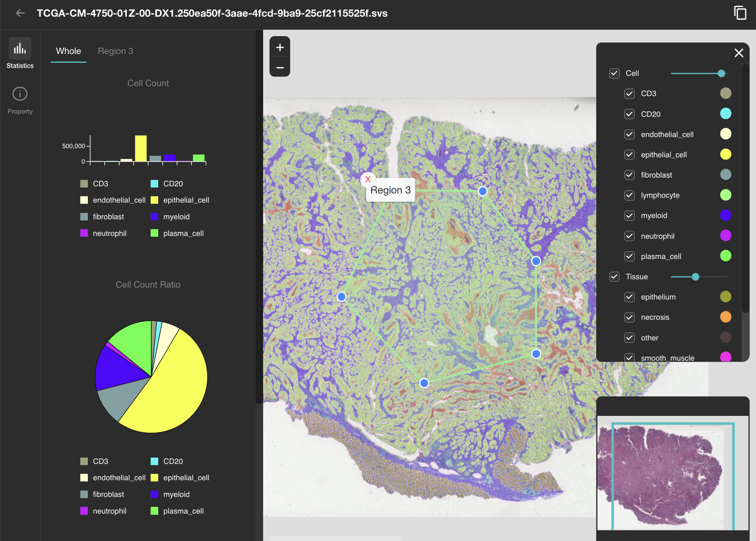Click the slide overview minimap thumbnail
Image resolution: width=756 pixels, height=541 pixels.
point(673,473)
